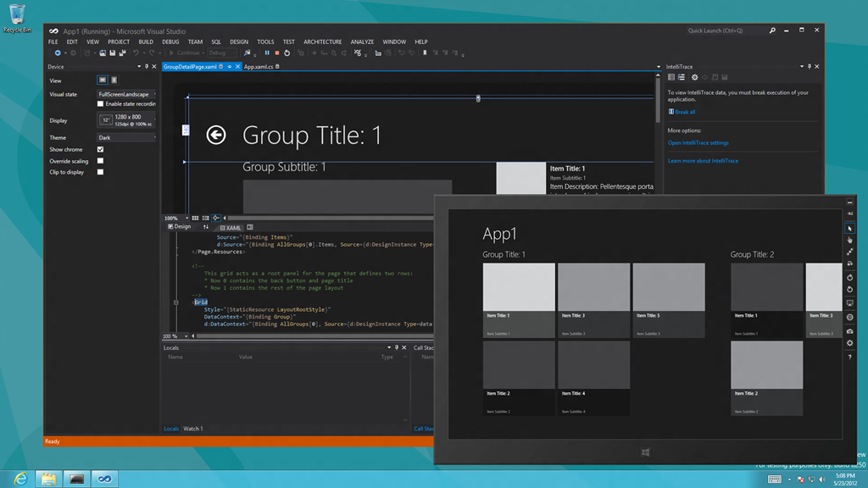Check the Clip to display option
The height and width of the screenshot is (488, 868).
click(x=100, y=172)
